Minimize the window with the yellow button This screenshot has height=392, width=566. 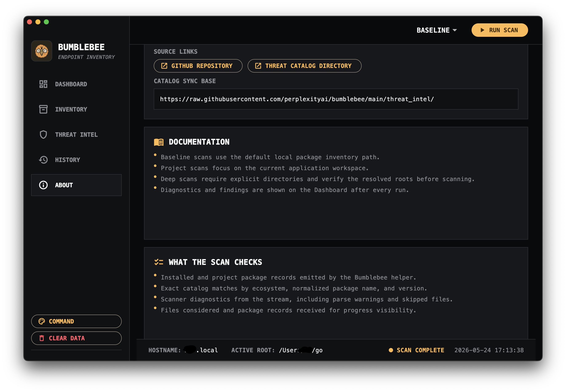pyautogui.click(x=38, y=22)
